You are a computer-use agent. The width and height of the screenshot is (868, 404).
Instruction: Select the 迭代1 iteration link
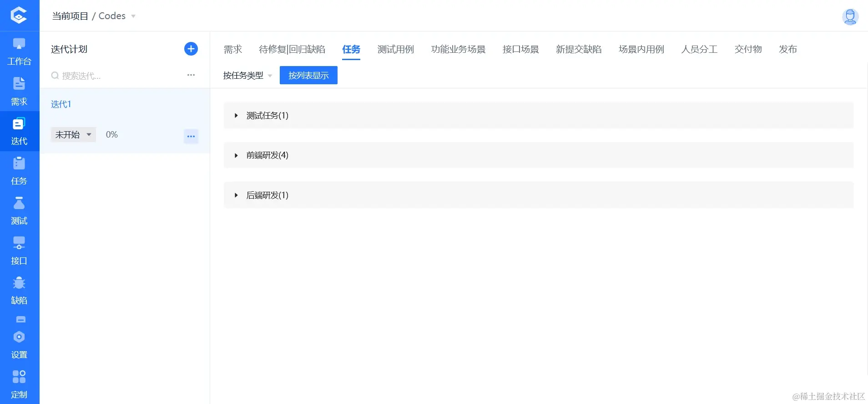(x=61, y=104)
